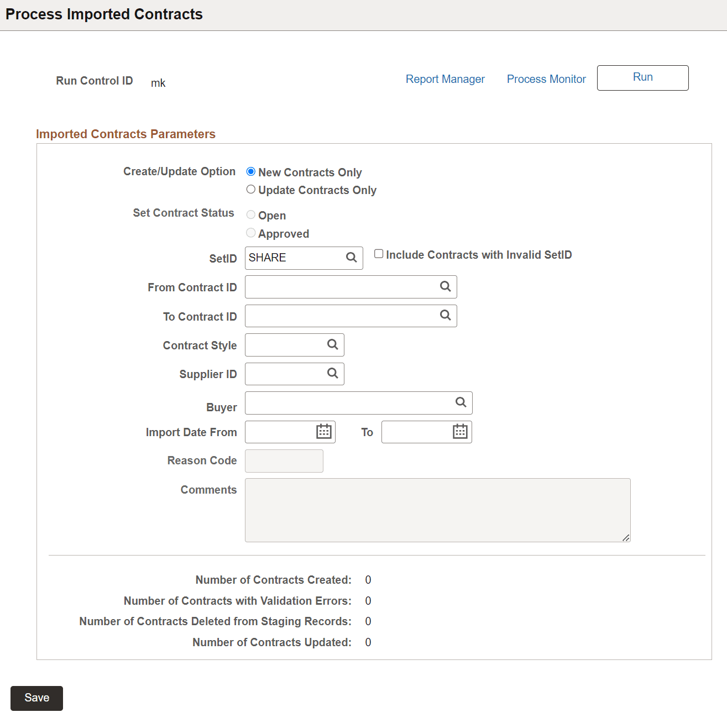
Task: Set contract status to Open
Action: pos(251,214)
